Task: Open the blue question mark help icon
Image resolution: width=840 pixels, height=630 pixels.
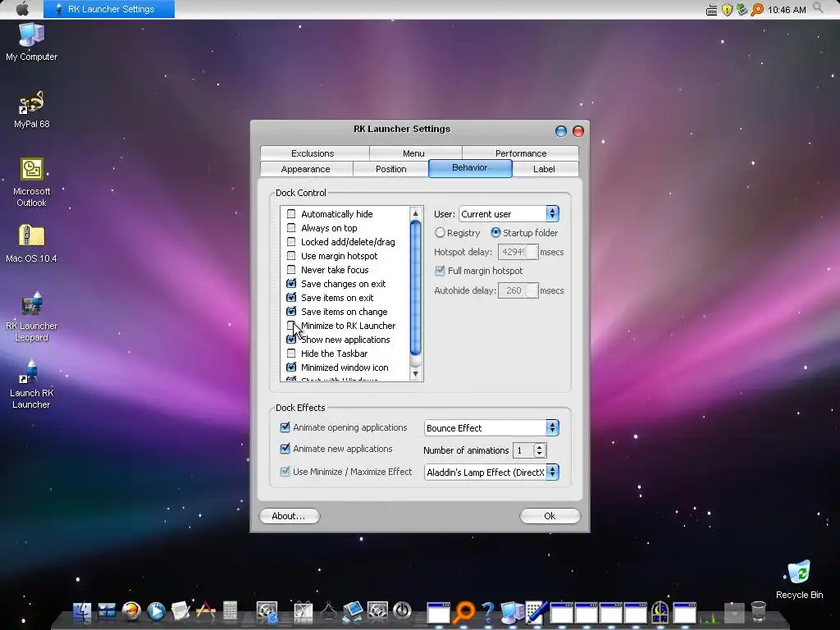Action: tap(487, 612)
